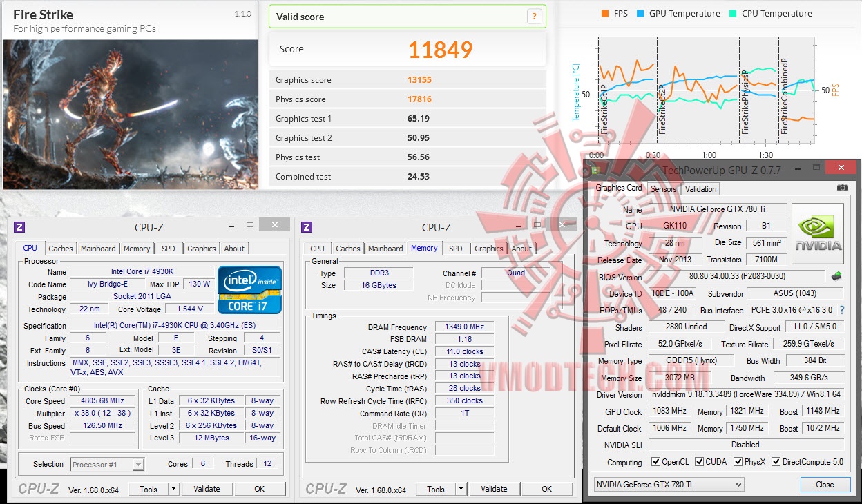Click the GPU-Z title bar application icon

pos(595,169)
